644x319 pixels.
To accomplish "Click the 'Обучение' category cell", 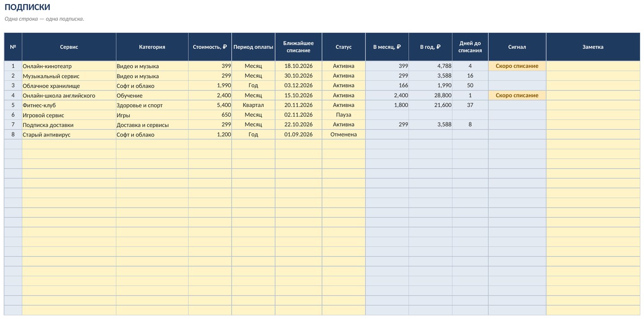I will [152, 95].
